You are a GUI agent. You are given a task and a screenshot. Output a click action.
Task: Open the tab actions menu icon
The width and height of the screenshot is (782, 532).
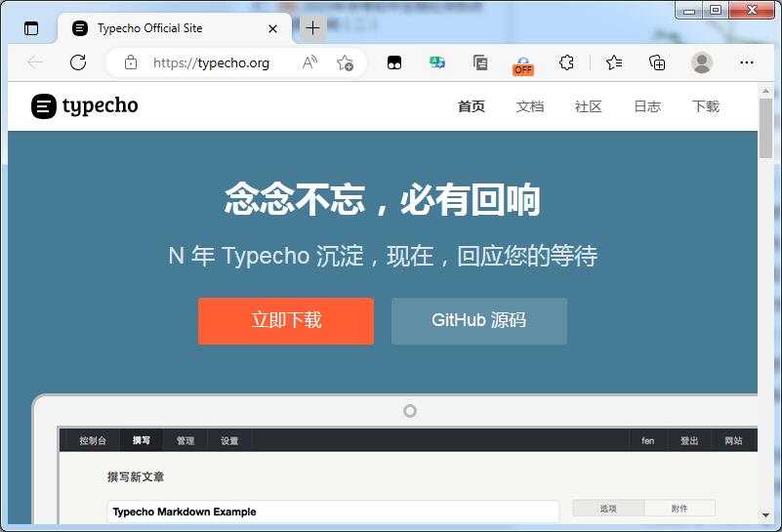click(x=31, y=28)
